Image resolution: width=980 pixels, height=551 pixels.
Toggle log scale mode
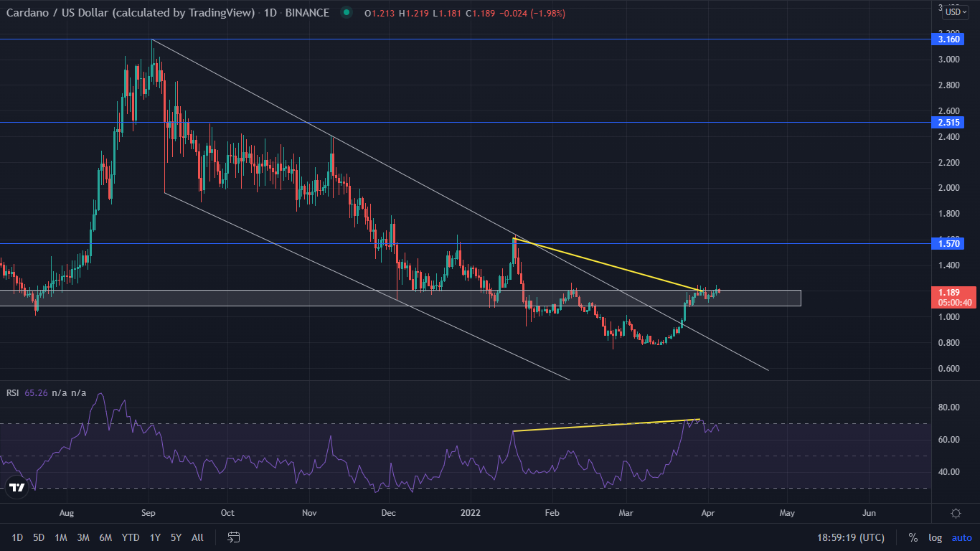[935, 537]
